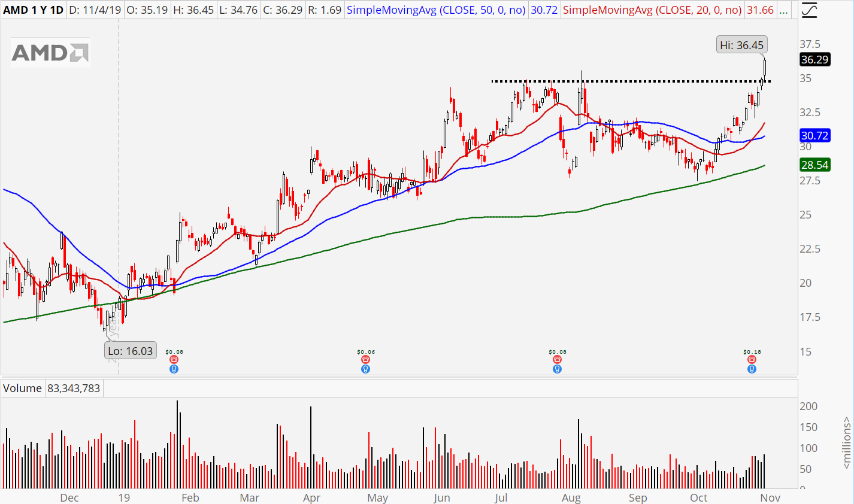Click the Dec label on time axis

point(69,498)
